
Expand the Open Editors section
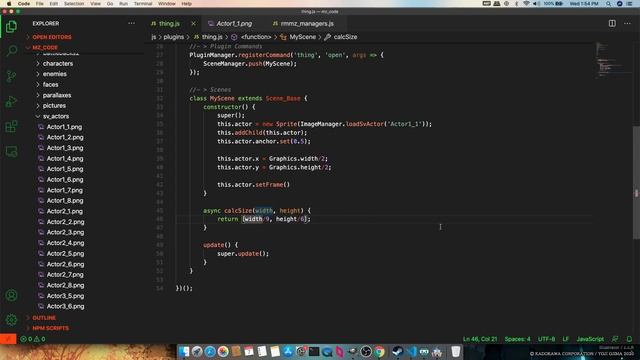(51, 37)
